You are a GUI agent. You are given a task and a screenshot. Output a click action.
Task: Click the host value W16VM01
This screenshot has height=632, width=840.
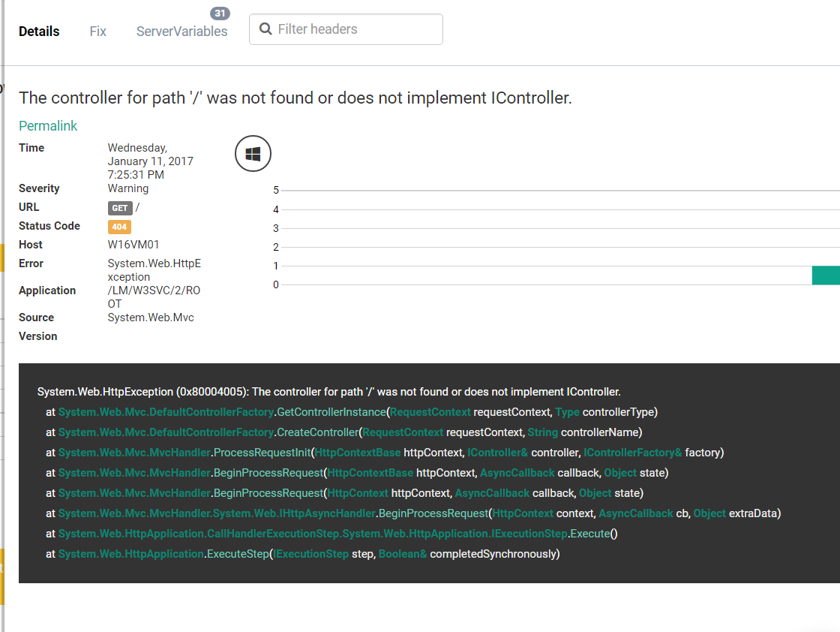click(x=133, y=245)
